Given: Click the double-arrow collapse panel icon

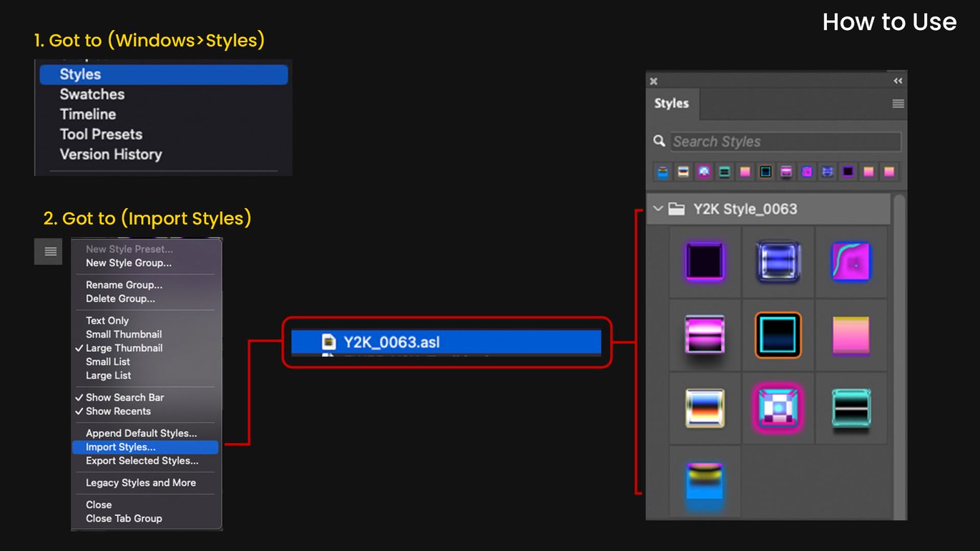Looking at the screenshot, I should tap(898, 81).
